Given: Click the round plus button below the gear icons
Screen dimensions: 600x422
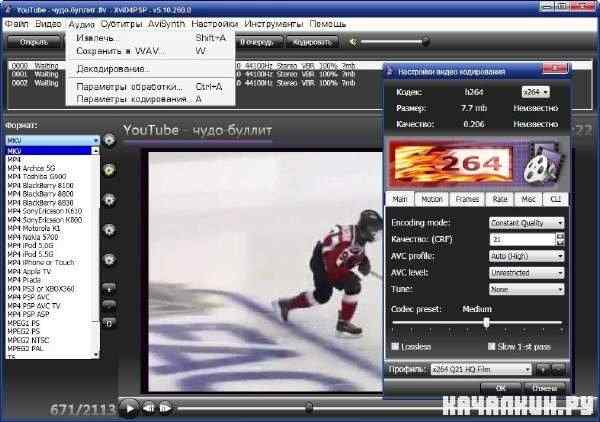Looking at the screenshot, I should pos(109,289).
